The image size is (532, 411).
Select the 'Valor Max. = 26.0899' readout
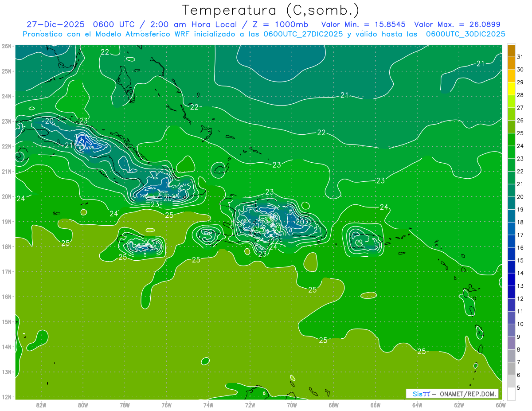[x=457, y=24]
